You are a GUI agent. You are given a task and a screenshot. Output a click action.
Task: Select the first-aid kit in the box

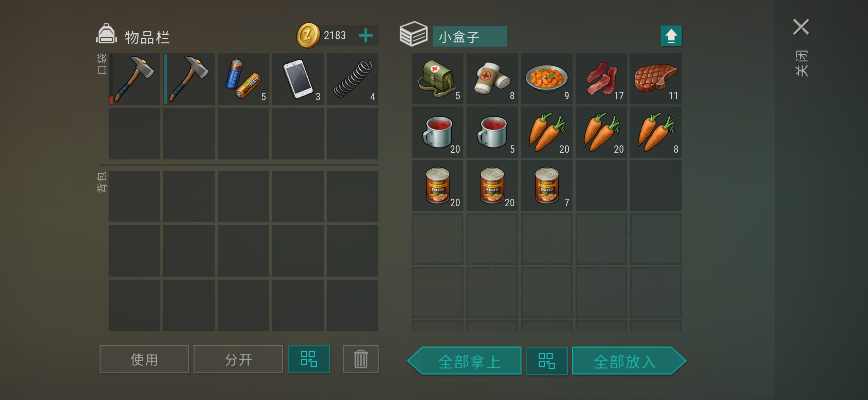437,79
